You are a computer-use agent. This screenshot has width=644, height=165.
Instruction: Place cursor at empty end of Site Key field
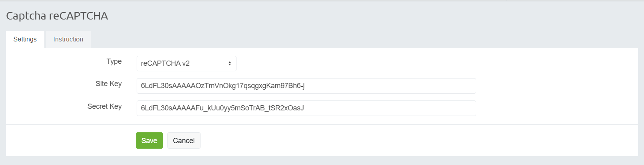click(392, 86)
